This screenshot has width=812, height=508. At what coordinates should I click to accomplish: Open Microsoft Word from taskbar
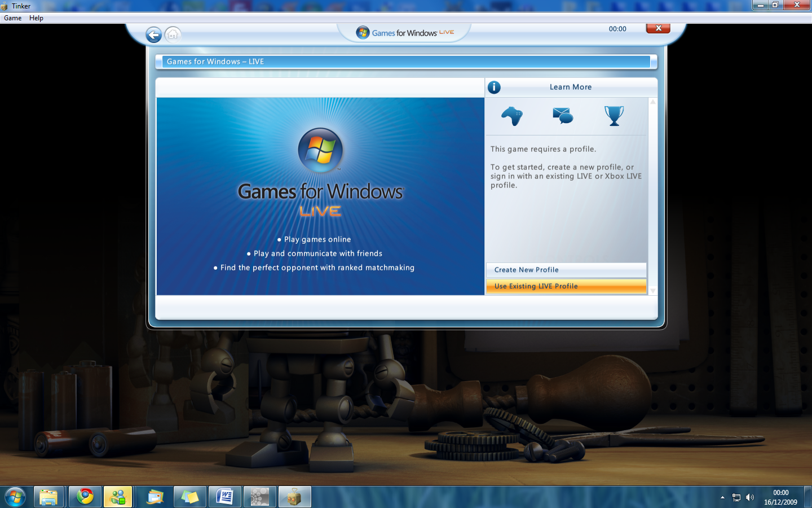[224, 497]
